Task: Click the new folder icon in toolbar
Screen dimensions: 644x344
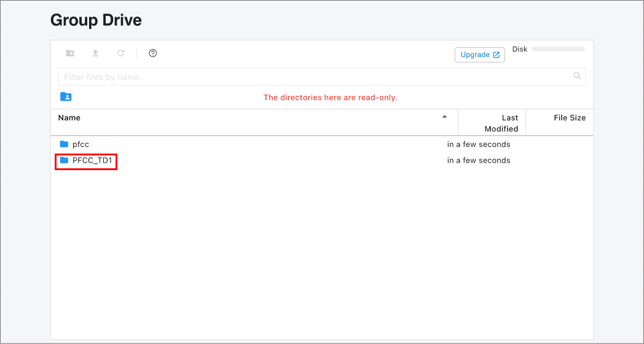Action: tap(70, 53)
